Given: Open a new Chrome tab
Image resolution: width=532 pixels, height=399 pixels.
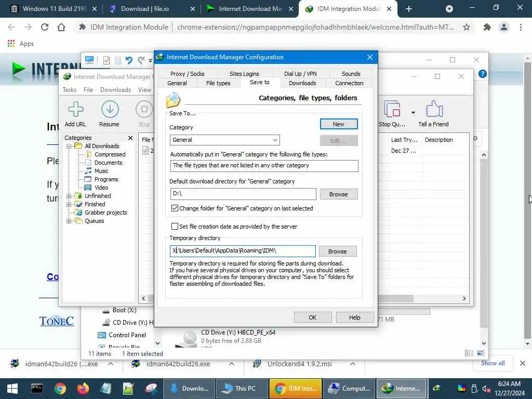Looking at the screenshot, I should click(x=409, y=9).
